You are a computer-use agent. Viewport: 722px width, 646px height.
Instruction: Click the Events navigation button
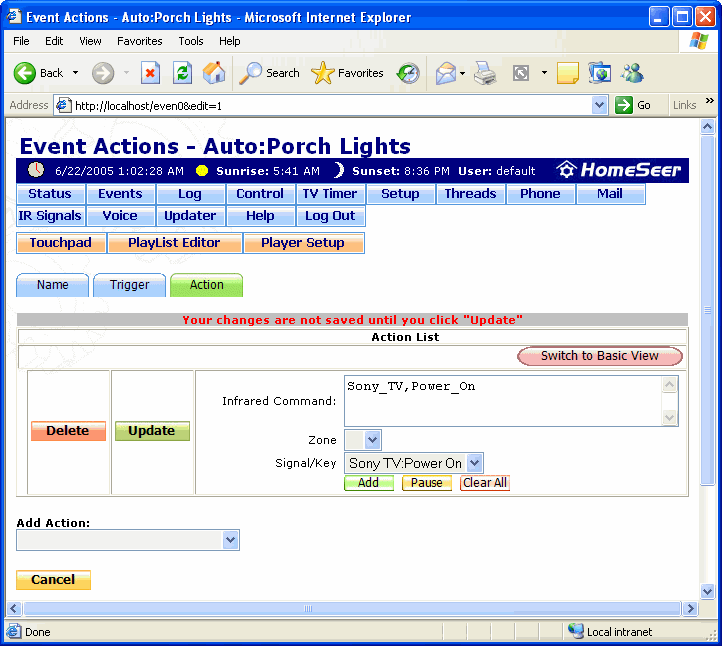point(120,194)
